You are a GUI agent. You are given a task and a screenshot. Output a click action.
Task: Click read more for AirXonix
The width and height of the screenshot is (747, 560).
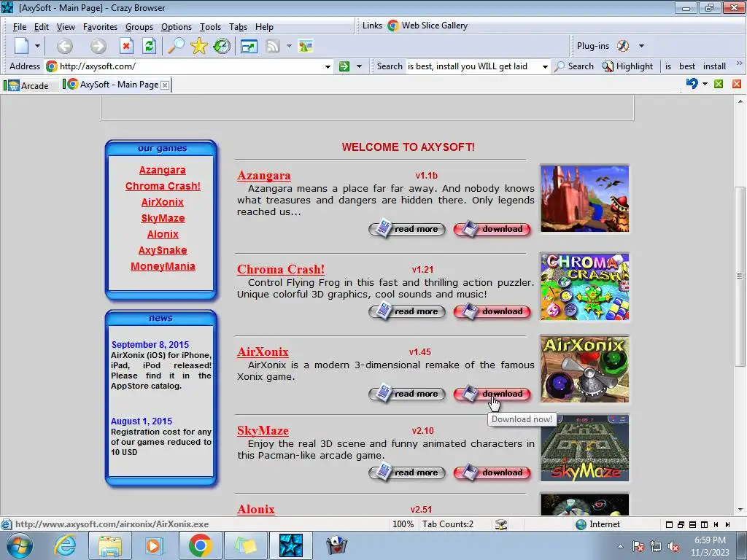(407, 394)
